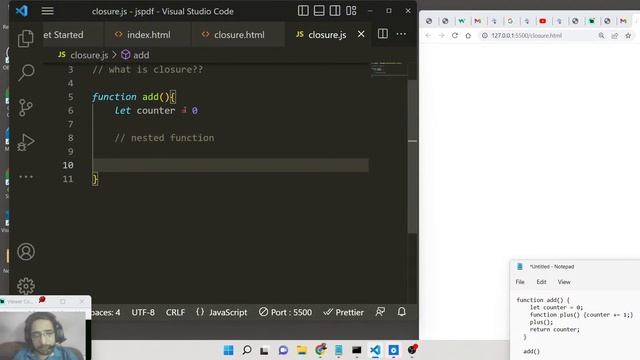This screenshot has width=640, height=360.
Task: Open notifications bell in status bar
Action: tap(402, 312)
